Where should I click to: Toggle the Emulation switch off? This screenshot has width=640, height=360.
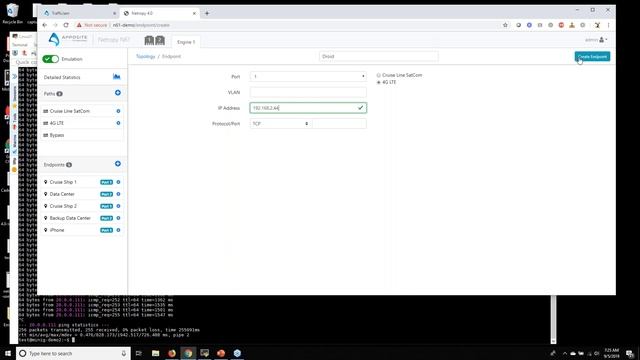(51, 59)
